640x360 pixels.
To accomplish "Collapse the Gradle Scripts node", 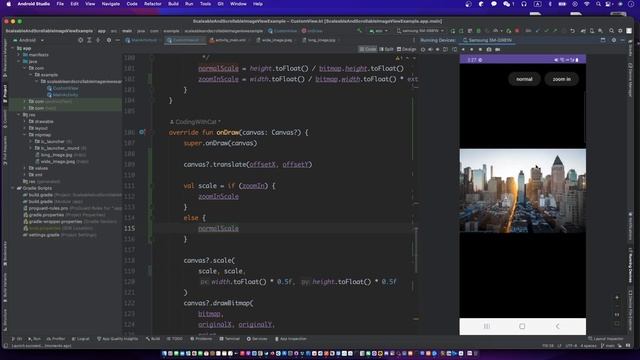I will [x=13, y=188].
